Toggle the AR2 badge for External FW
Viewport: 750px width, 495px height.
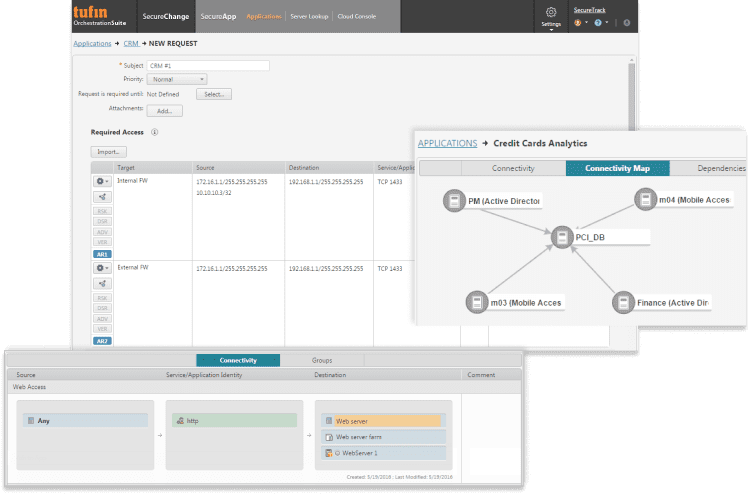click(x=102, y=341)
